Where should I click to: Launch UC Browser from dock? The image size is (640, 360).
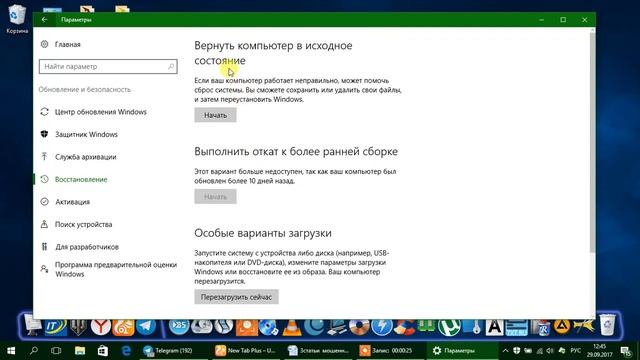[123, 327]
